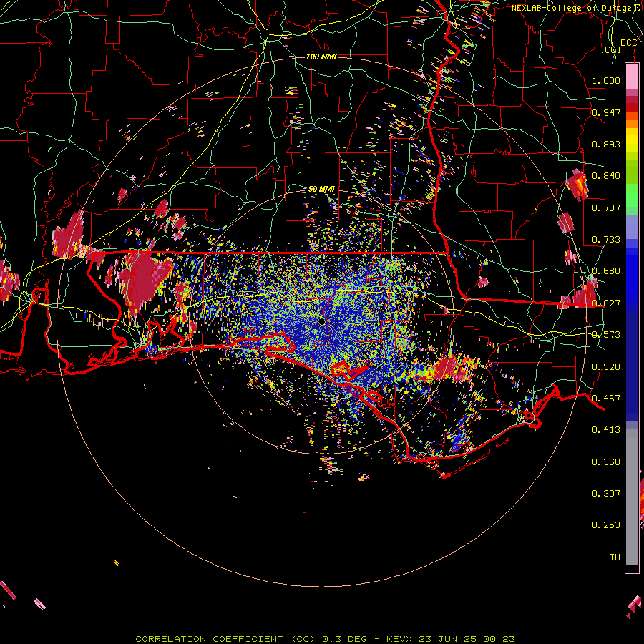This screenshot has height=644, width=644.
Task: Select the 0.893 scale value
Action: coord(606,144)
